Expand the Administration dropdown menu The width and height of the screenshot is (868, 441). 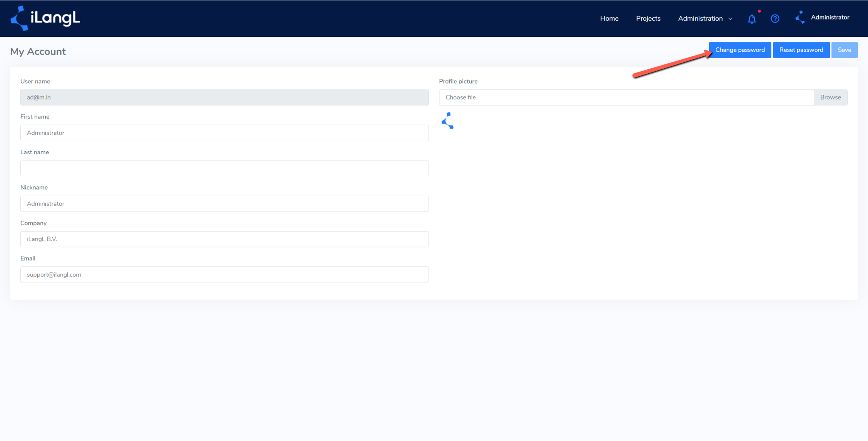tap(705, 19)
